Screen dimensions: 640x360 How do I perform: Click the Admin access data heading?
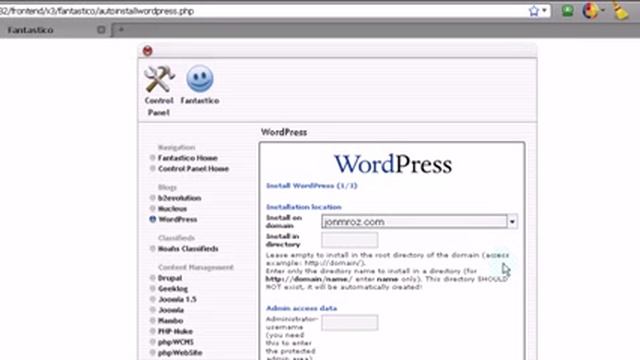point(302,308)
